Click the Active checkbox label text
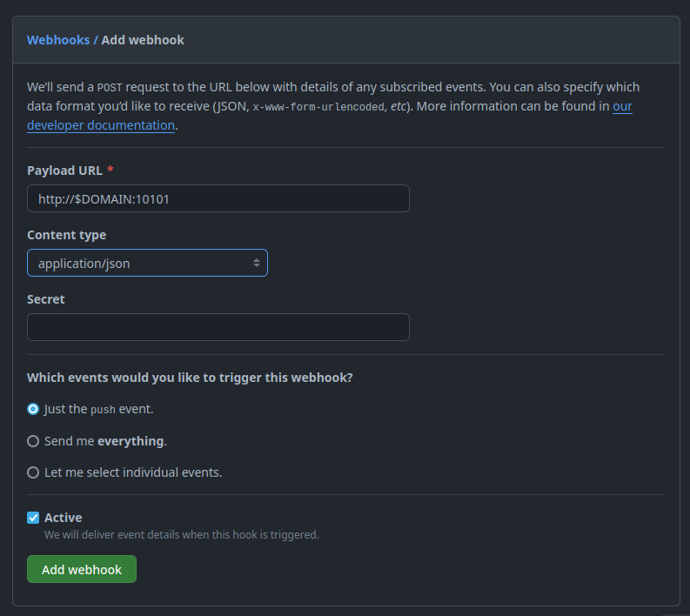The image size is (690, 616). coord(63,518)
